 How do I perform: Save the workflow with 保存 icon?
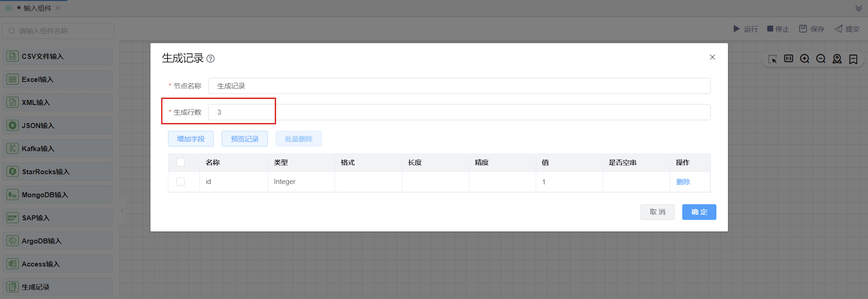pyautogui.click(x=803, y=28)
